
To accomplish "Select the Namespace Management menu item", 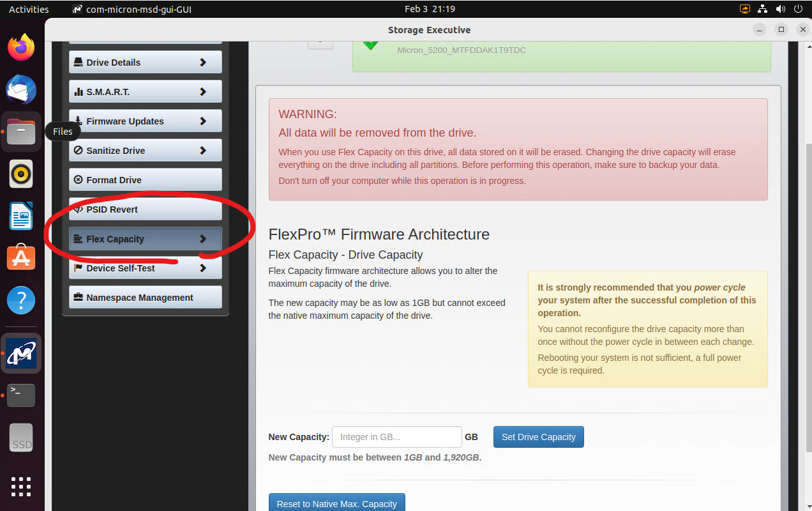I will (x=146, y=298).
